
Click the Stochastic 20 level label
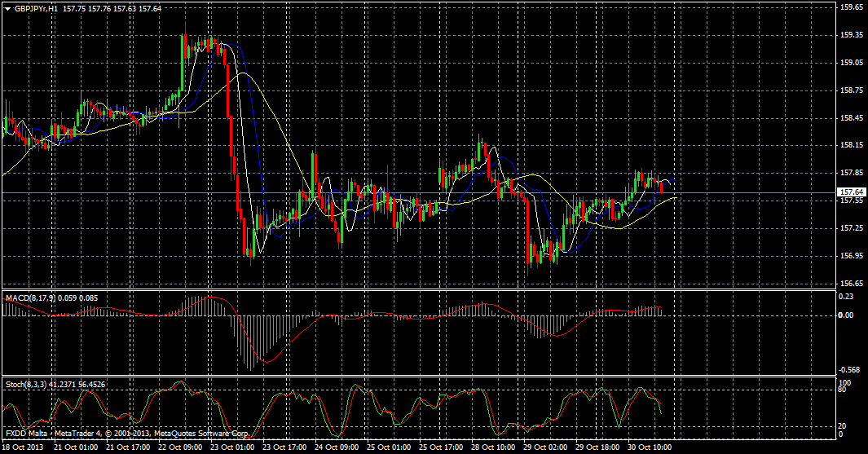pyautogui.click(x=843, y=426)
